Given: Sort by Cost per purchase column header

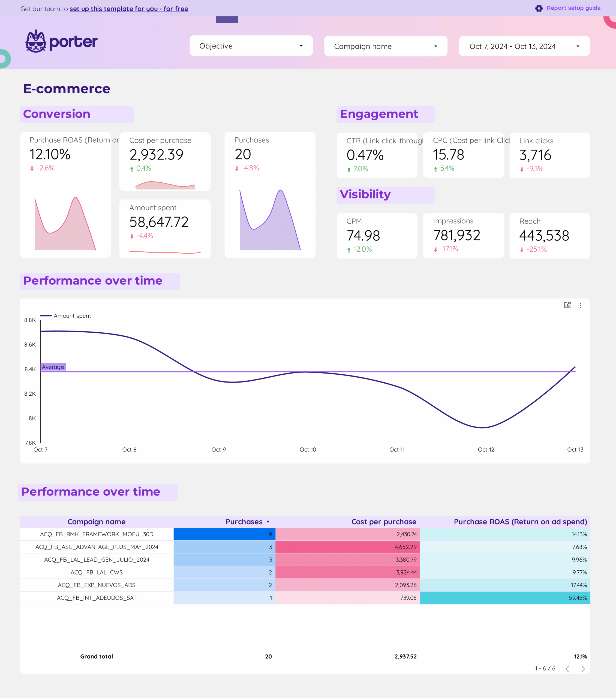Looking at the screenshot, I should [383, 522].
